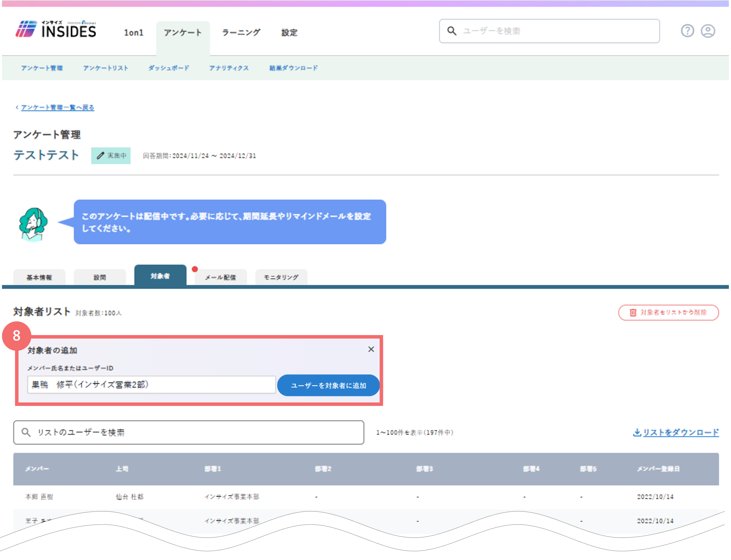Switch to the モニタリング tab

tap(281, 277)
